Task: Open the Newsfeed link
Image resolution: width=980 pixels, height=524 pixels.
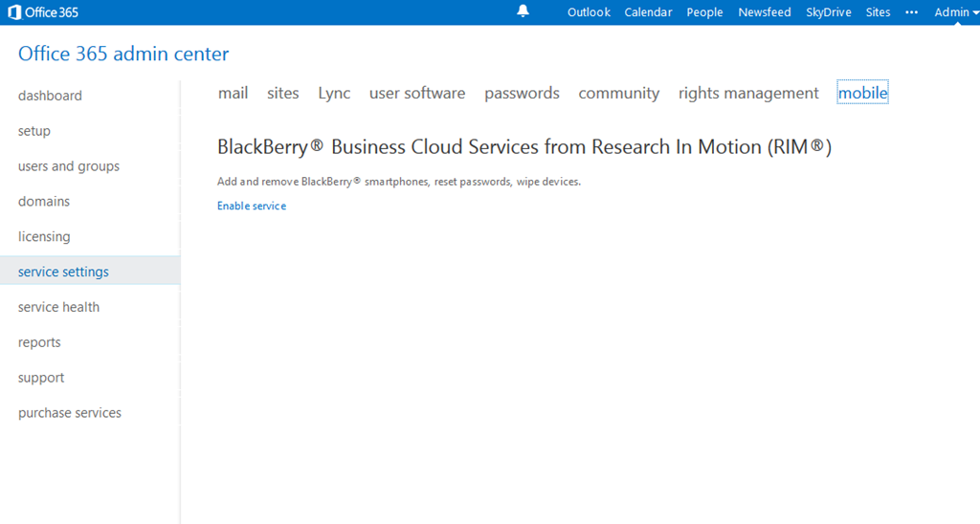Action: click(765, 12)
